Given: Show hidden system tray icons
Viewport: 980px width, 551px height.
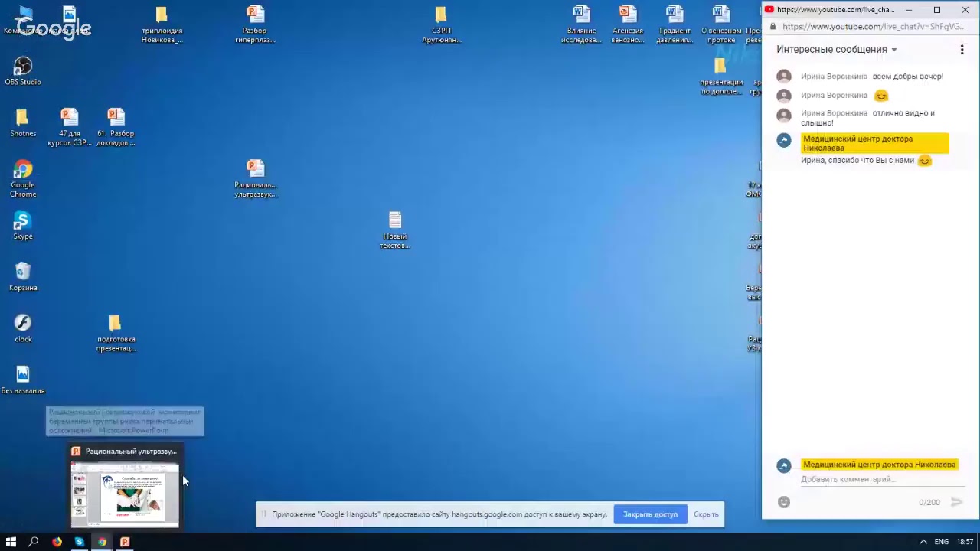Looking at the screenshot, I should point(923,542).
